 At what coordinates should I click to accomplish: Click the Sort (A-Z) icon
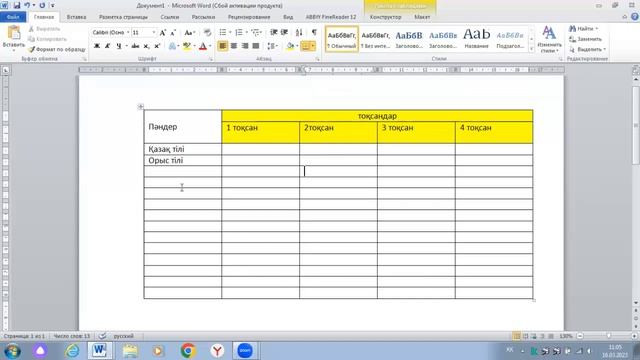click(299, 32)
